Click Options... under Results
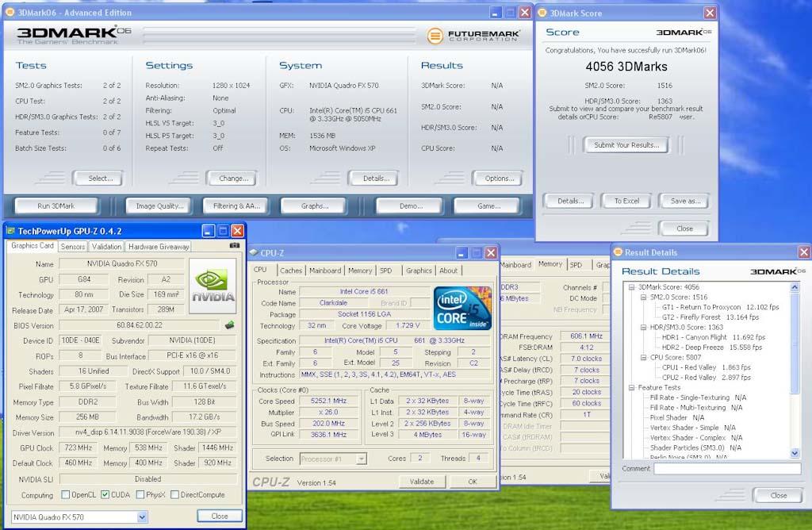Viewport: 812px width, 530px height. (500, 179)
